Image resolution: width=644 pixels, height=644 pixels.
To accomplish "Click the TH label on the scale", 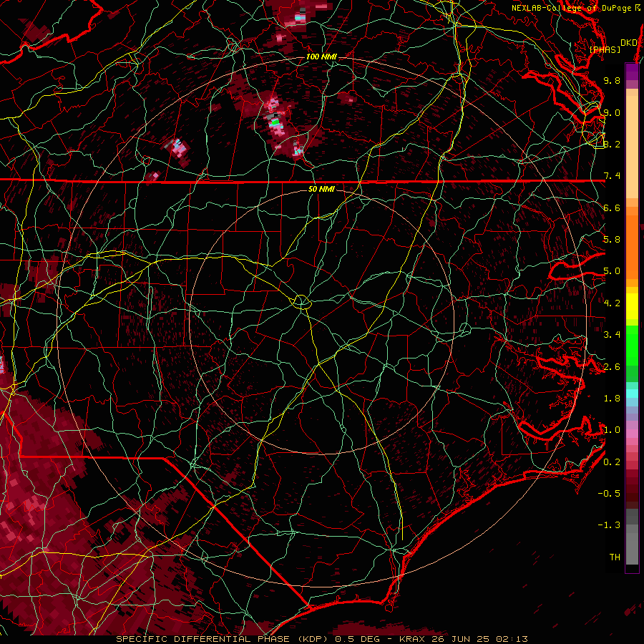I will point(615,557).
